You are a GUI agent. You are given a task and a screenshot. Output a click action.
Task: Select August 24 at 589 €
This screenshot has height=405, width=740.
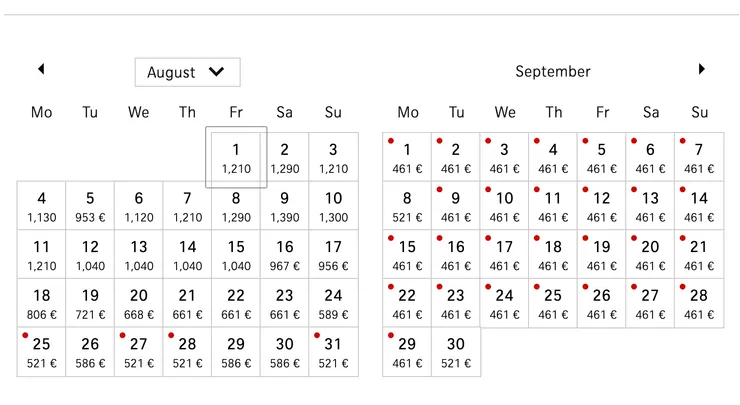click(333, 303)
